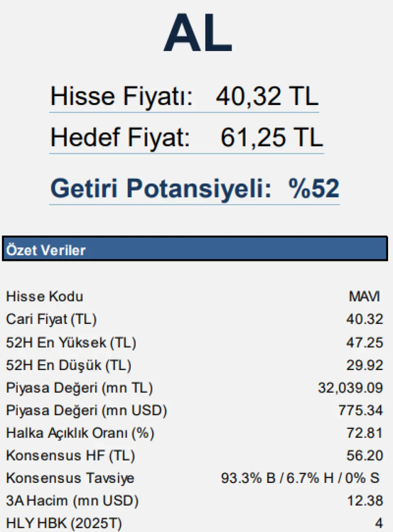Click the Konsensus HF value 56.20

pyautogui.click(x=365, y=455)
